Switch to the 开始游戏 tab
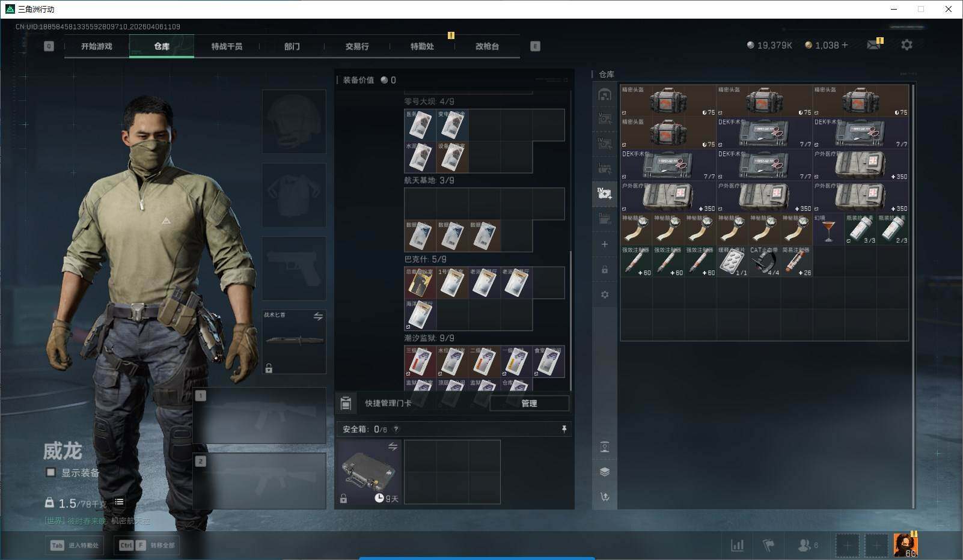 (x=97, y=46)
